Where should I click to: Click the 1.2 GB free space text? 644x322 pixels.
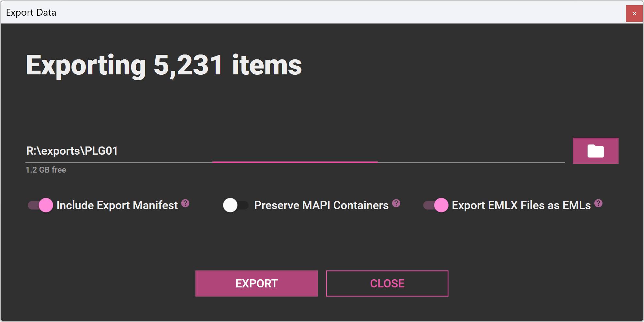pos(46,170)
